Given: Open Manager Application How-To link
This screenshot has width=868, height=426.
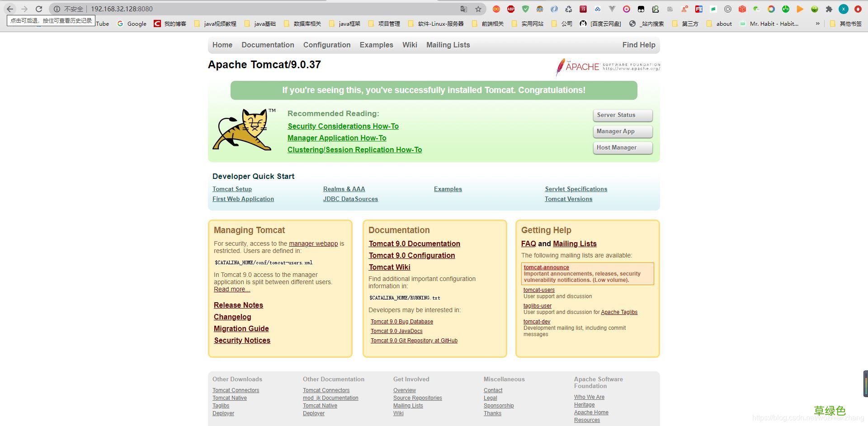Looking at the screenshot, I should click(337, 138).
